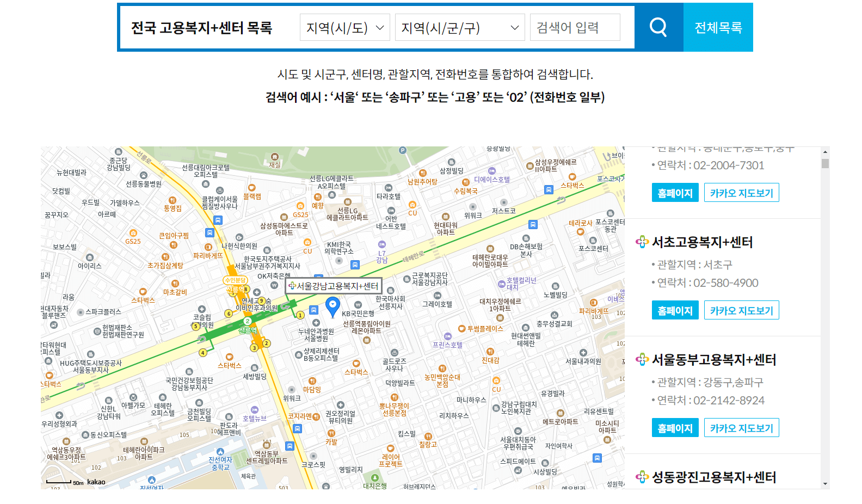862x504 pixels.
Task: Click the list scrollbar thumb
Action: (x=826, y=163)
